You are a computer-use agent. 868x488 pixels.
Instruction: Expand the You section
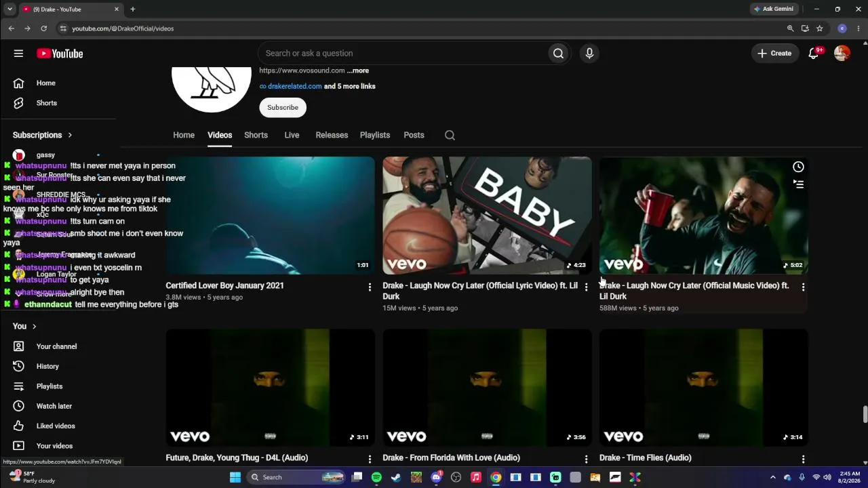tap(25, 326)
